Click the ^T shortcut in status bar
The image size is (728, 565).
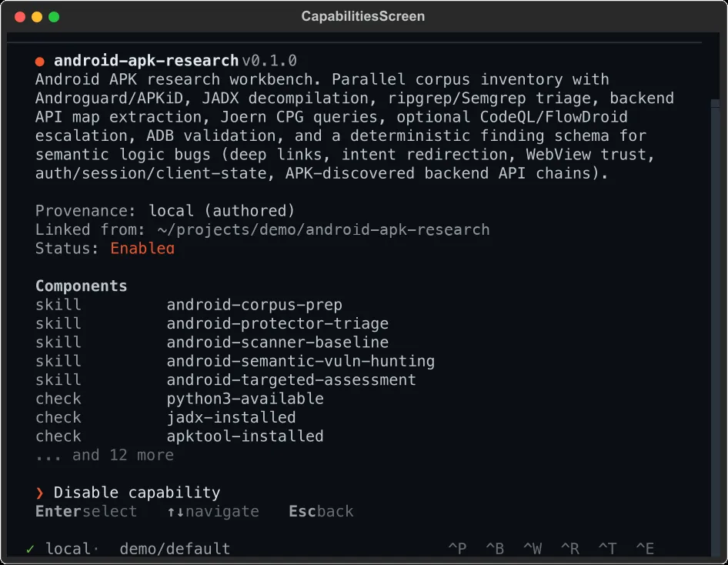[607, 549]
